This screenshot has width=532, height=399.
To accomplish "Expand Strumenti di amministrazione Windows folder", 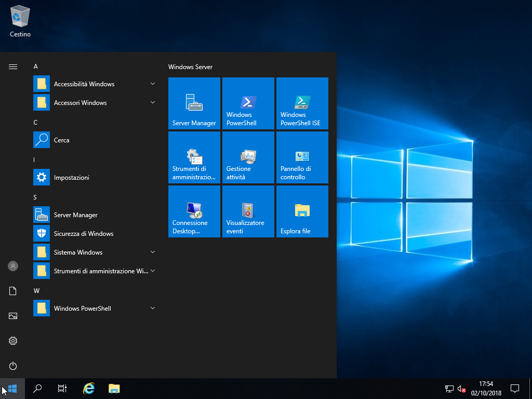I will (x=95, y=271).
